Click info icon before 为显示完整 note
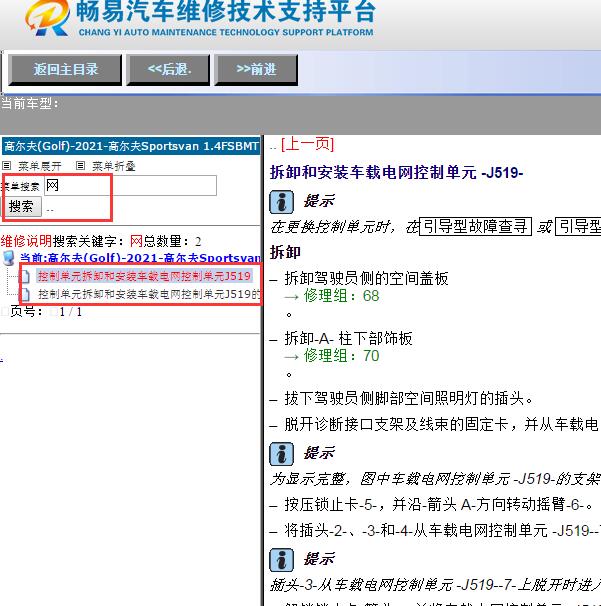 (281, 453)
